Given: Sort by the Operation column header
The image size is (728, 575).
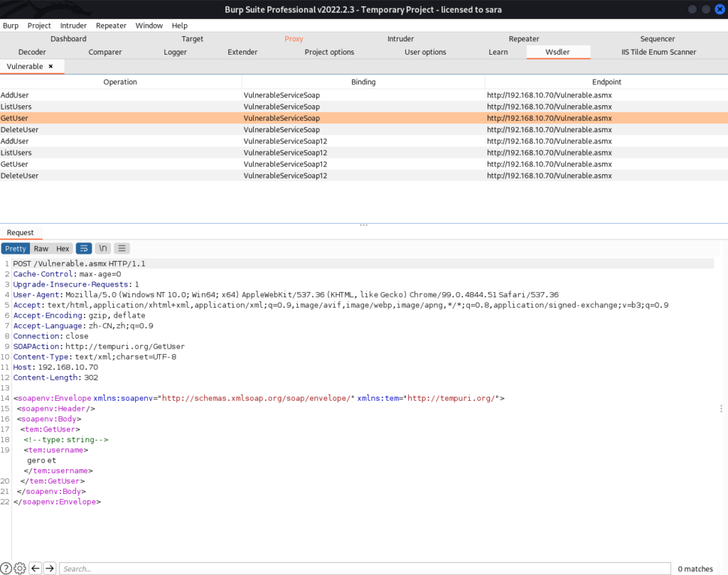Looking at the screenshot, I should [x=120, y=82].
